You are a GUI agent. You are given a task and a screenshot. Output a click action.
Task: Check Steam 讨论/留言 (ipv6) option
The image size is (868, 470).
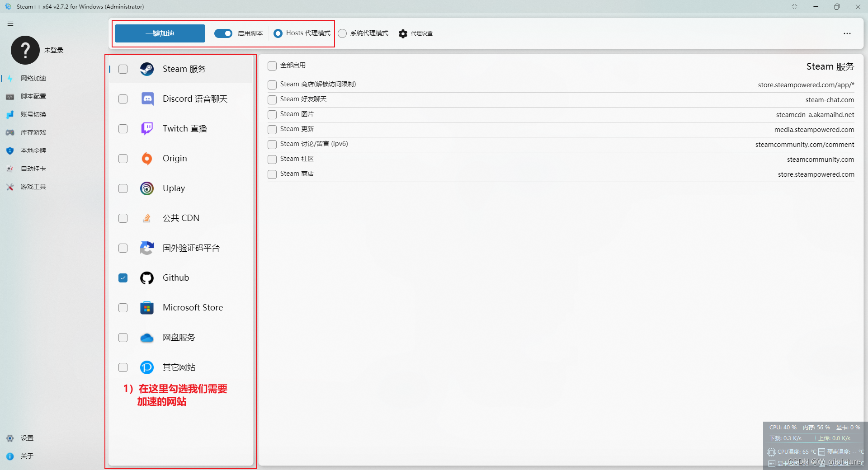click(x=272, y=145)
